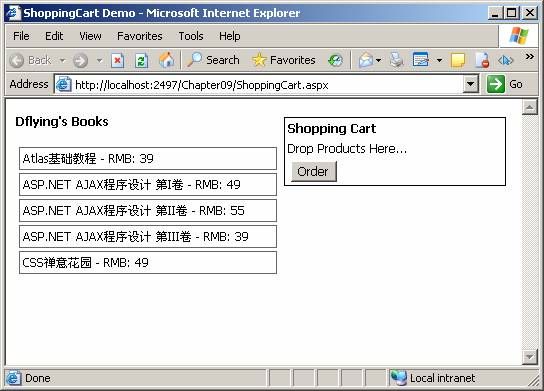Expand the Mail dropdown arrow
544x391 pixels.
click(x=379, y=60)
